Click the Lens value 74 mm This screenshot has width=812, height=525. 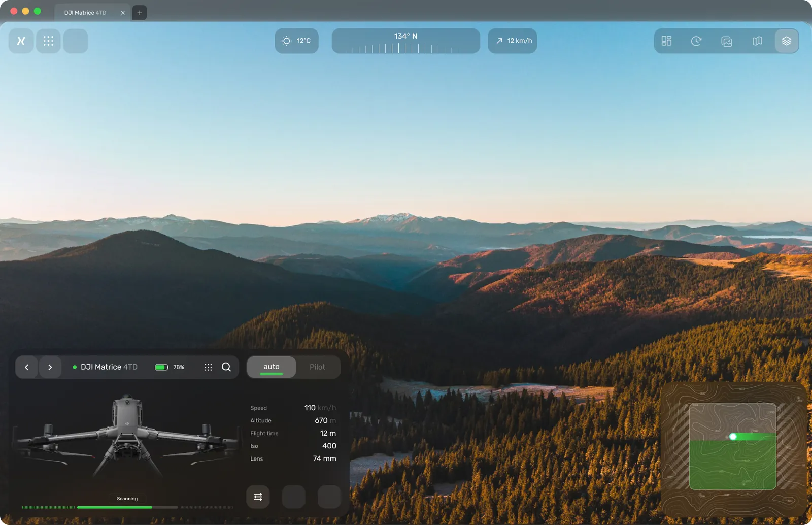pos(325,458)
